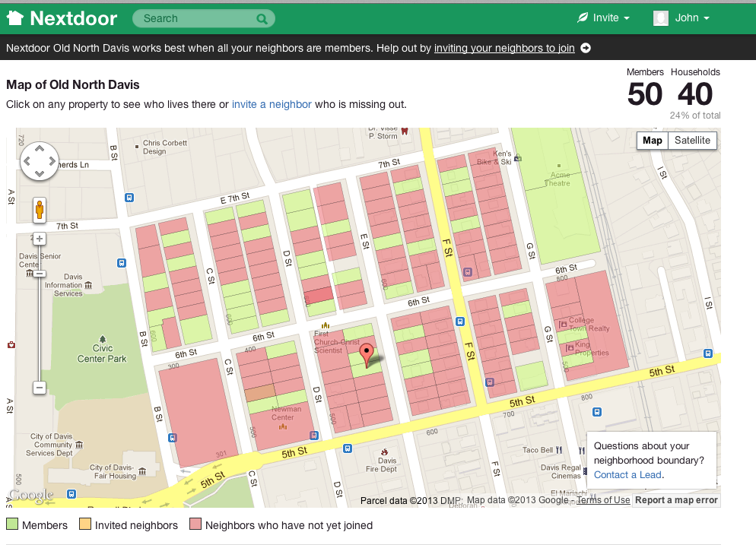
Task: Click the 'Davis Regal Cinemas' map label
Action: (x=561, y=472)
